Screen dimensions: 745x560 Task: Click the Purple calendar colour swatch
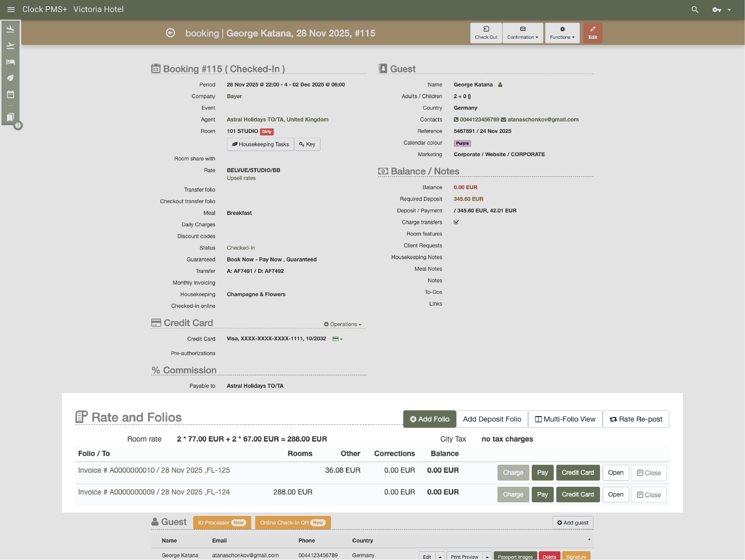(x=462, y=143)
